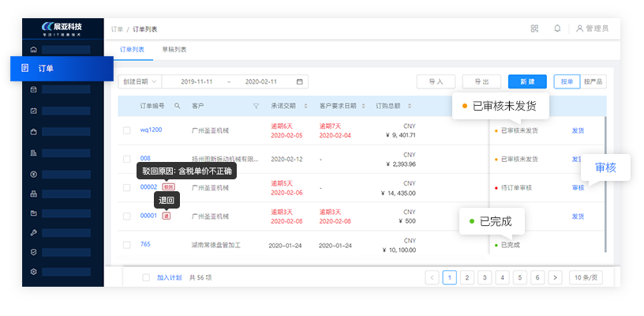
Task: Click the search icon beside 订单编号
Action: (x=177, y=106)
